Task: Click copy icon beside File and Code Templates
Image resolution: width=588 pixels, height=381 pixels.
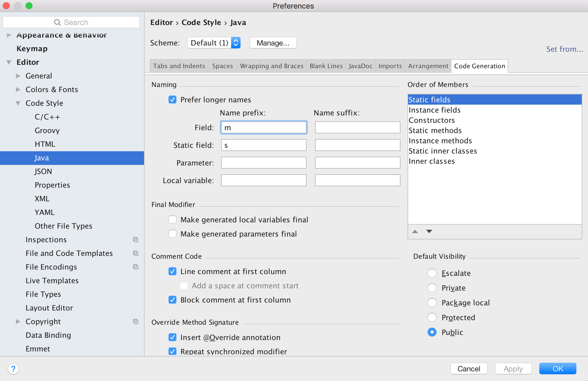Action: pos(136,253)
